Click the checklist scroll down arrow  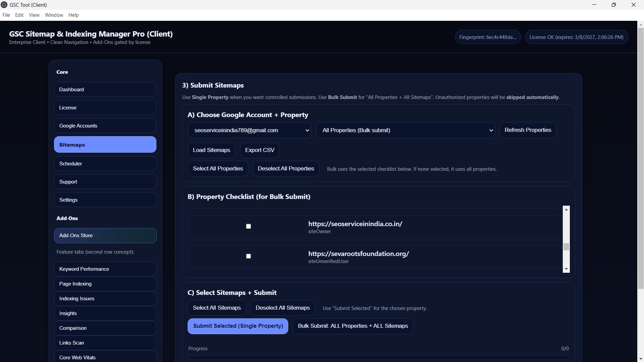pyautogui.click(x=566, y=269)
